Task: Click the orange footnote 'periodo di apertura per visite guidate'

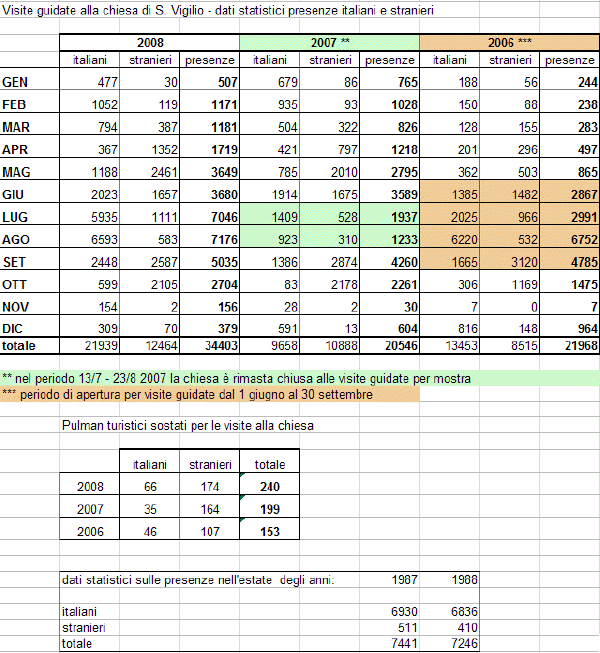Action: (209, 394)
